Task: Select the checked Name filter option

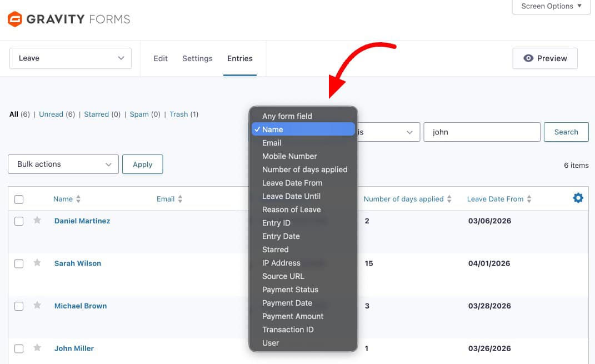Action: [303, 129]
